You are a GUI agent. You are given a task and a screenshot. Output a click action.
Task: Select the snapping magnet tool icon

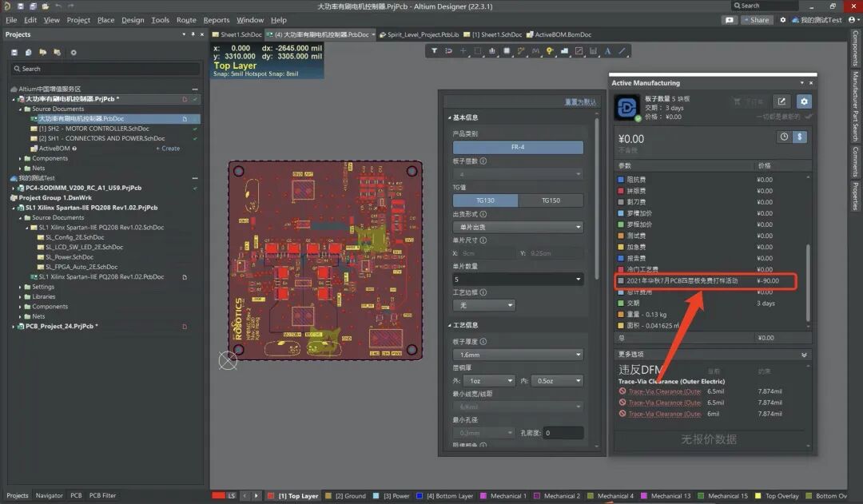click(x=448, y=50)
